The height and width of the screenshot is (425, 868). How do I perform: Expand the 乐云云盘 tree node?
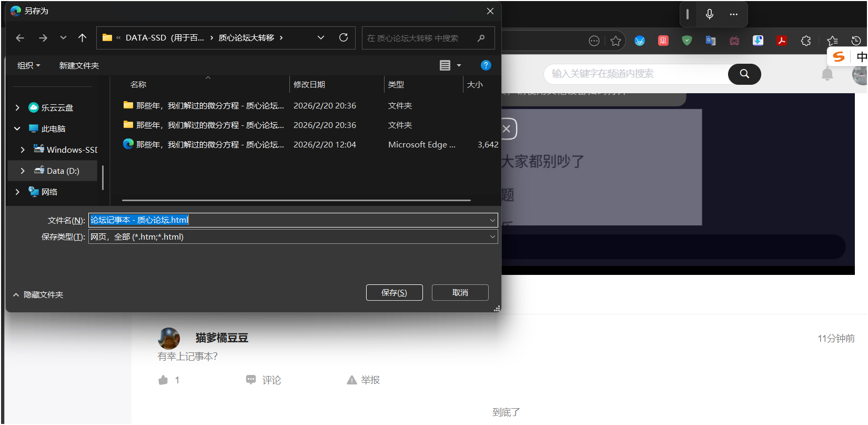point(17,107)
